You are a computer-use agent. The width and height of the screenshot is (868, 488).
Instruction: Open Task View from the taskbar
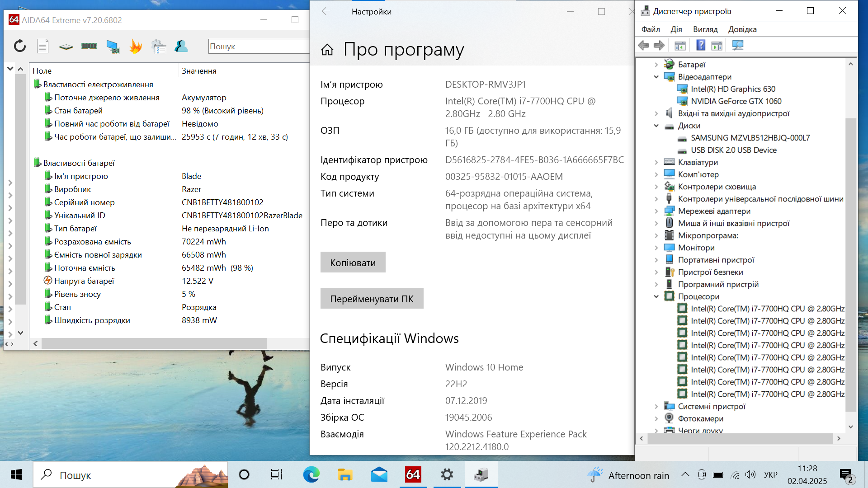[x=277, y=474]
